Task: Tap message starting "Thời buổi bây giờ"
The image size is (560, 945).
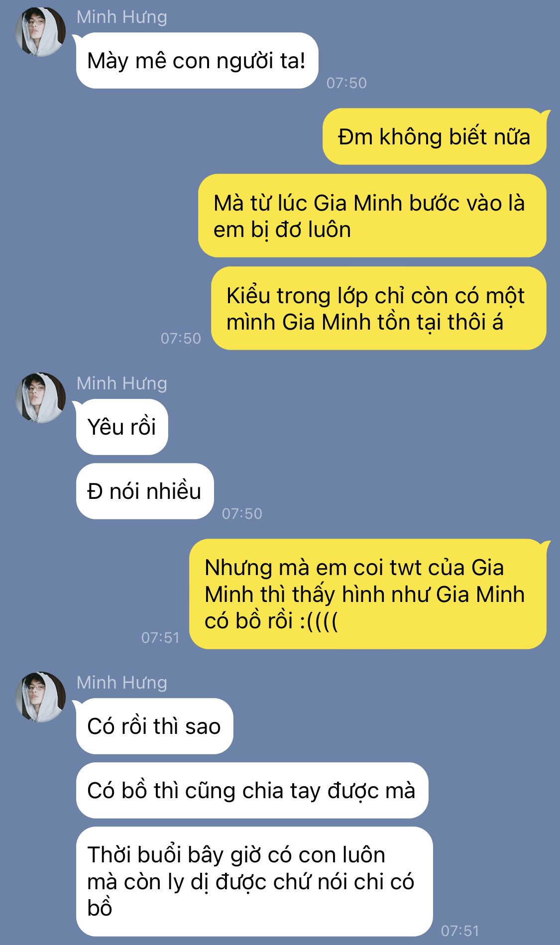Action: 254,881
